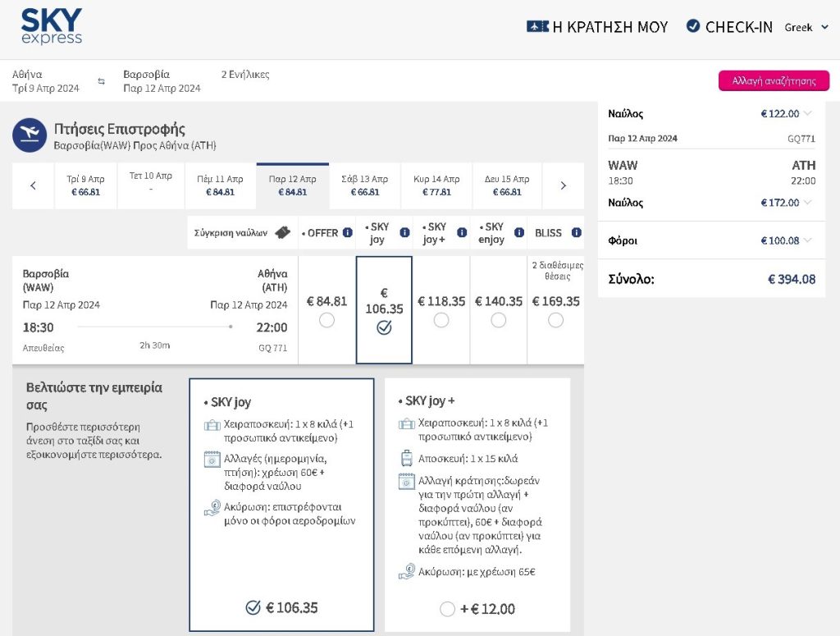The height and width of the screenshot is (636, 840).
Task: Click info icon next to OFFER fare
Action: (x=347, y=233)
